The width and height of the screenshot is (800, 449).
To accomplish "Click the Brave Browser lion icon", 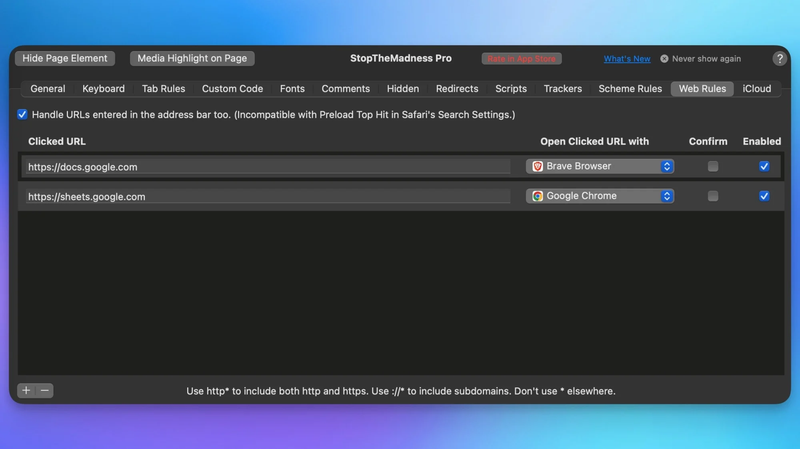I will (x=538, y=167).
